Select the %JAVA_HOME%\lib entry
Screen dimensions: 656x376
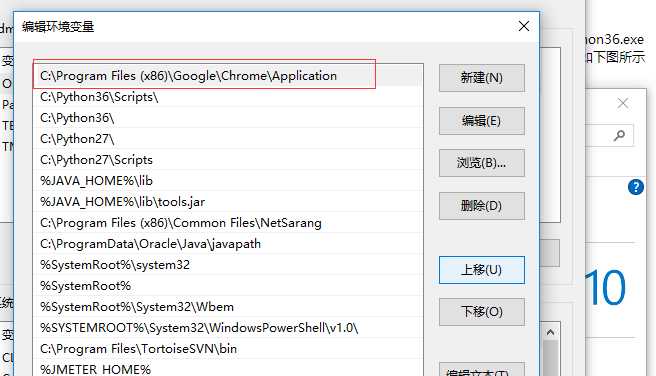[x=228, y=180]
